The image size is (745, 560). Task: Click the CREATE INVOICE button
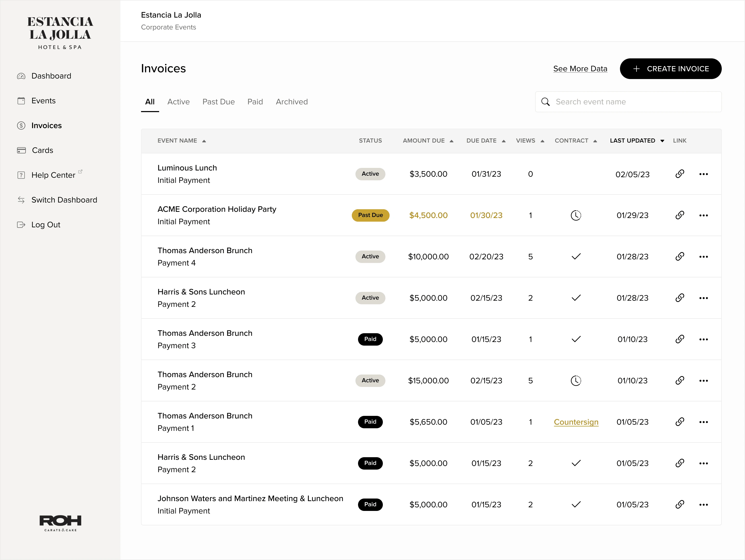point(670,69)
